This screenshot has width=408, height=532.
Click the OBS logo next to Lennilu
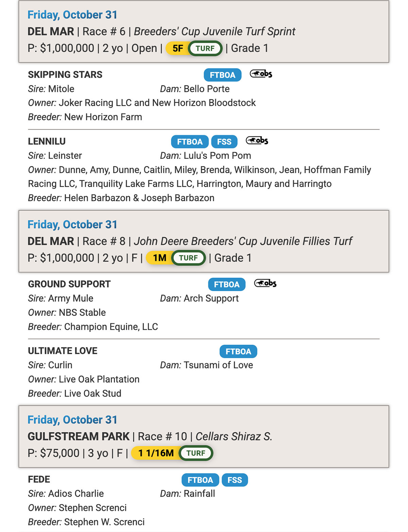point(257,140)
